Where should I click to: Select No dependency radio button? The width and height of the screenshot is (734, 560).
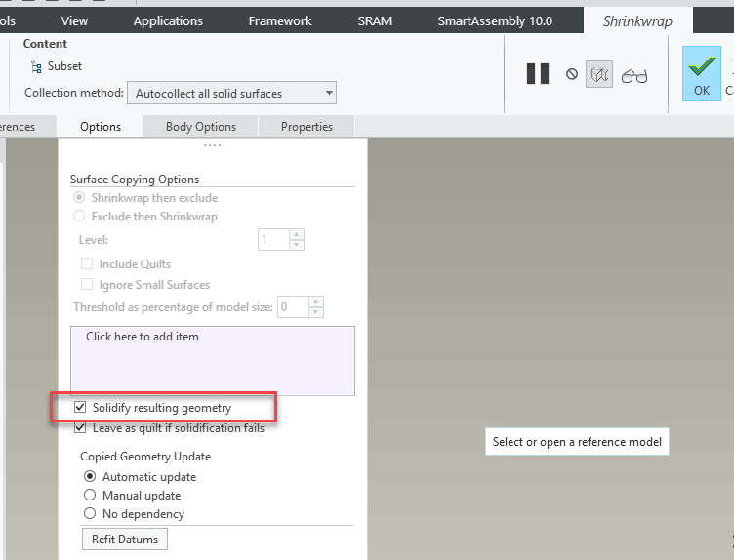point(90,513)
